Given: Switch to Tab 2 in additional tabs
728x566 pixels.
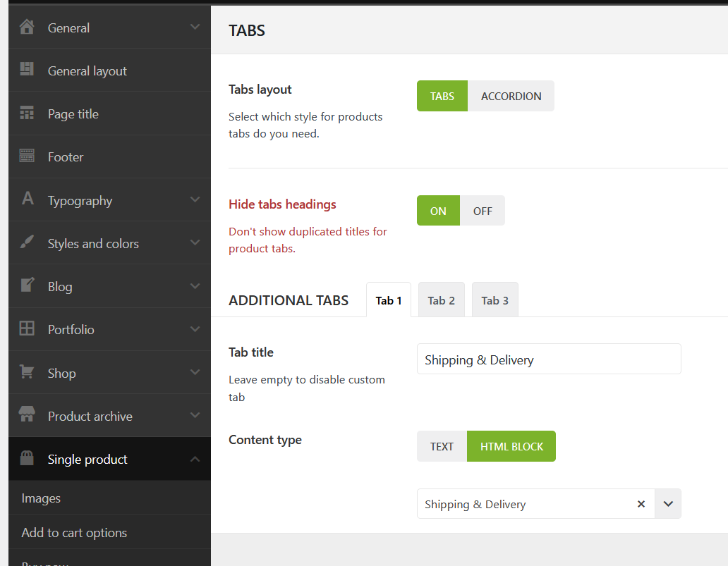Looking at the screenshot, I should tap(441, 300).
